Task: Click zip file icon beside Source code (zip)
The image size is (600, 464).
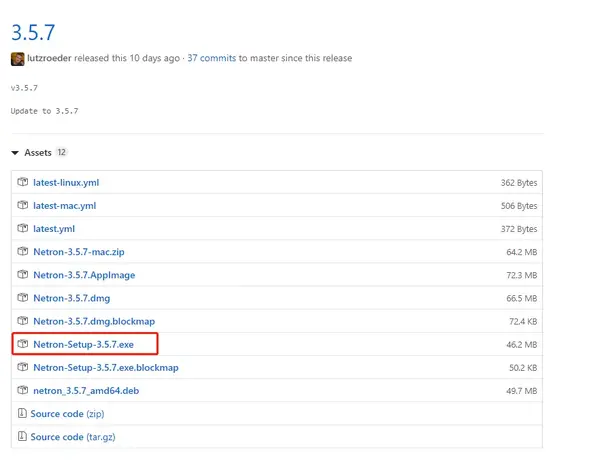Action: 22,414
